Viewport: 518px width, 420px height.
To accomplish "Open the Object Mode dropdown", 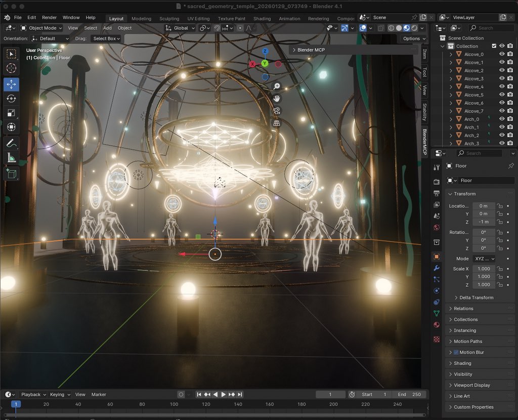I will point(41,28).
